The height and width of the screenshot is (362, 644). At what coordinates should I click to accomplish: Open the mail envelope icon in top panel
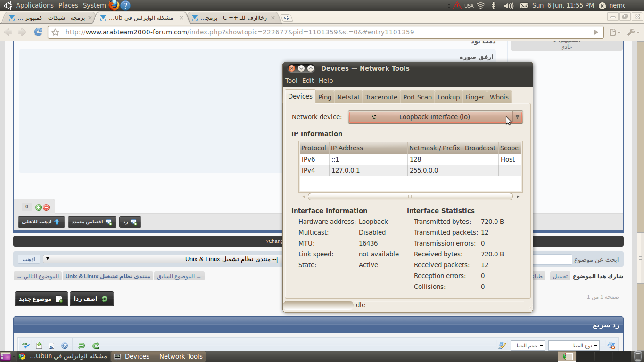click(x=524, y=6)
